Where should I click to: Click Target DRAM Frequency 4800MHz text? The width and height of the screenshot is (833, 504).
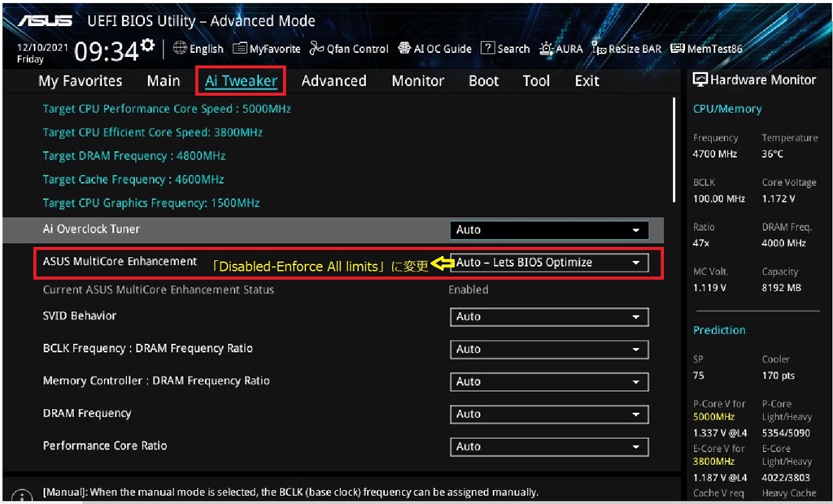134,155
